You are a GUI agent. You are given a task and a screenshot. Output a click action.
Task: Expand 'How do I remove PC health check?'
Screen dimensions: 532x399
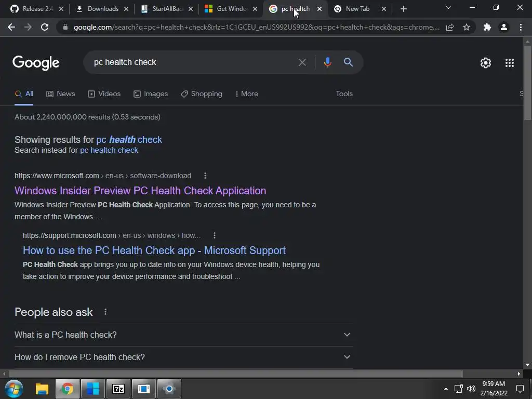183,357
